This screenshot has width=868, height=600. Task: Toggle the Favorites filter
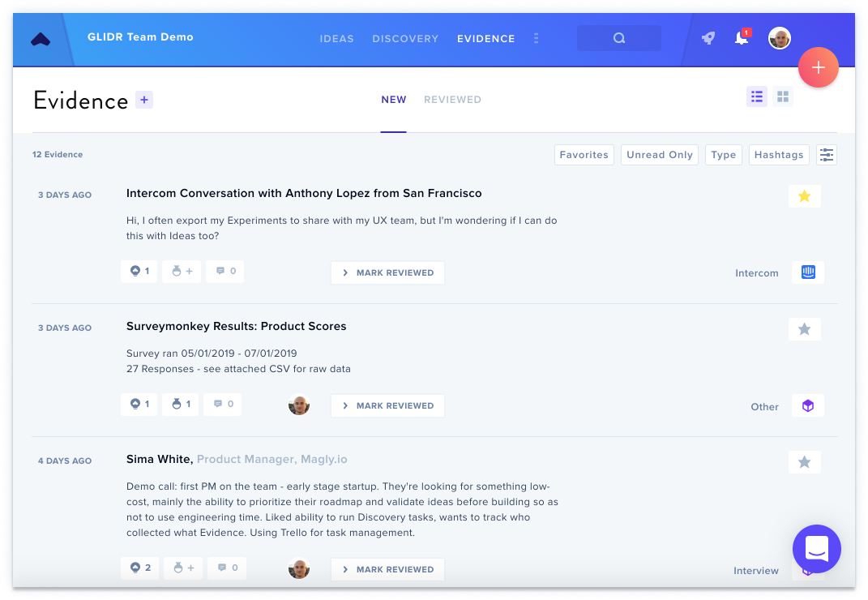coord(584,155)
